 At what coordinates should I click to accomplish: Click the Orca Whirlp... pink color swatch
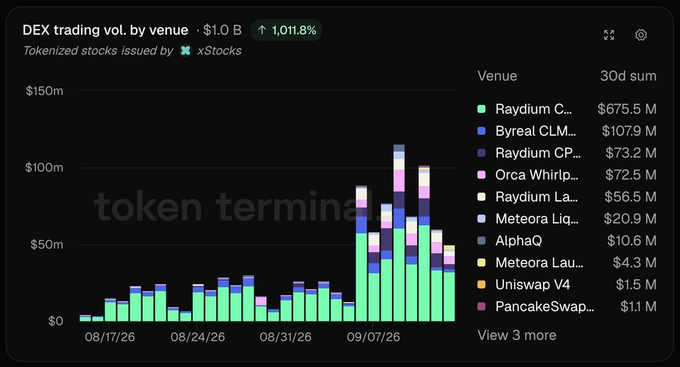coord(481,175)
